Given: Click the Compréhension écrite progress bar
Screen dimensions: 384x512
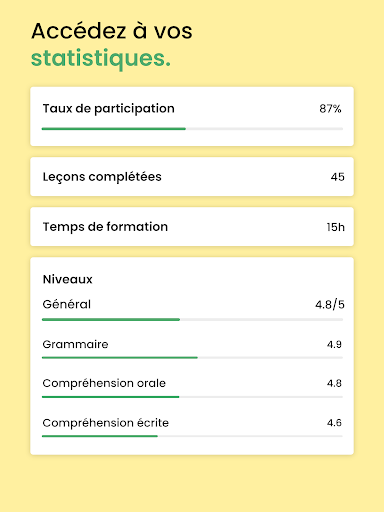Looking at the screenshot, I should click(192, 436).
